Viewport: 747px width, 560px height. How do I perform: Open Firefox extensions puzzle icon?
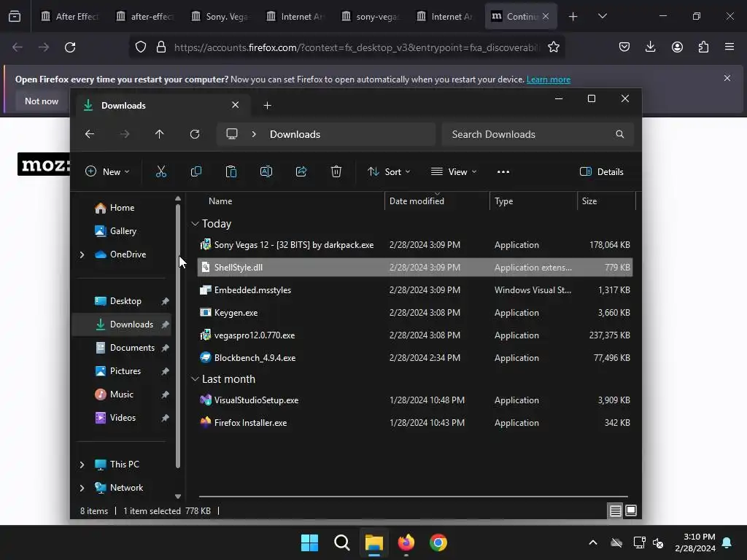click(x=703, y=47)
